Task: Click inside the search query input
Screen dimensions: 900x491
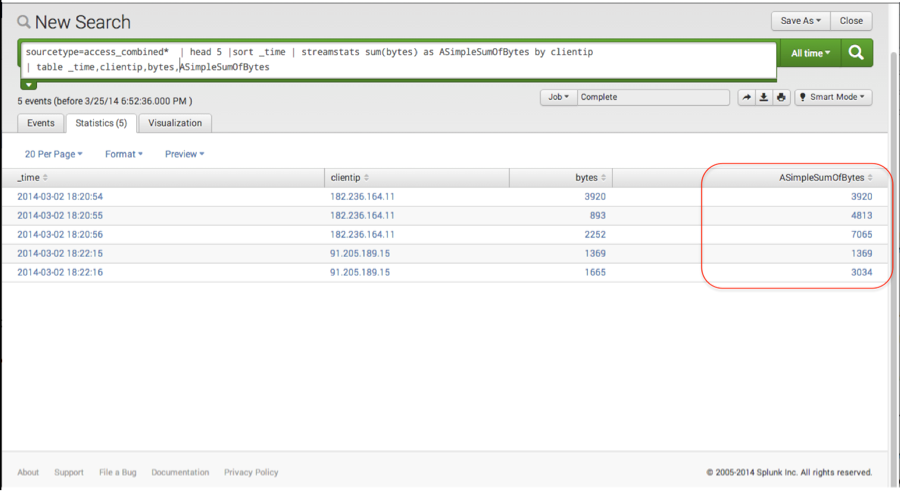Action: 400,58
